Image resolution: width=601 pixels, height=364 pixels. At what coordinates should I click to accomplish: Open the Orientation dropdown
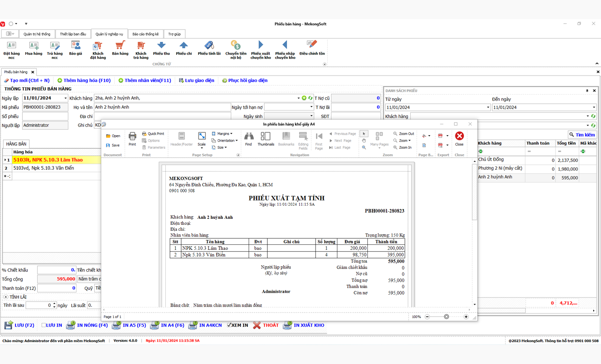pyautogui.click(x=225, y=141)
